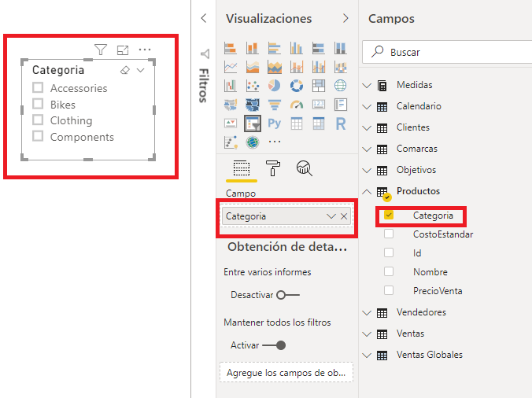Image resolution: width=532 pixels, height=398 pixels.
Task: Check the PrecioVenta field
Action: (x=389, y=290)
